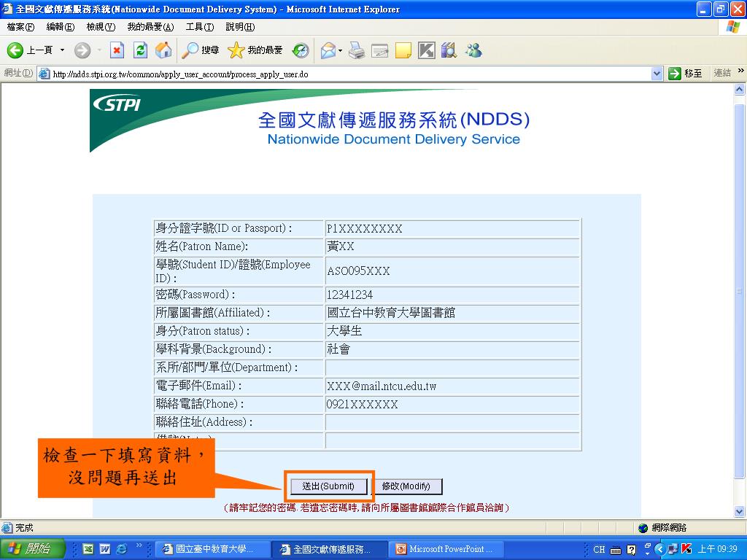Click the patron status value 大學生
Screen dimensions: 747x560
344,331
